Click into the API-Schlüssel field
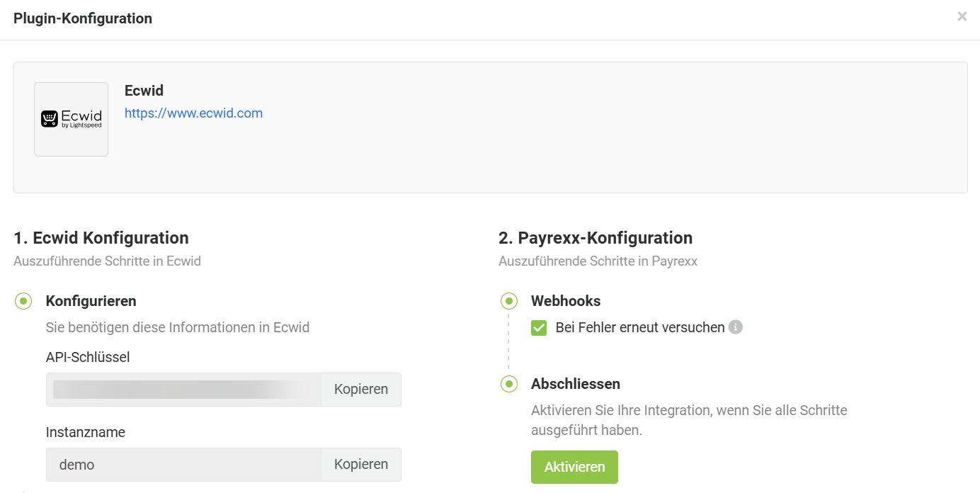Viewport: 980px width, 493px height. click(x=184, y=390)
